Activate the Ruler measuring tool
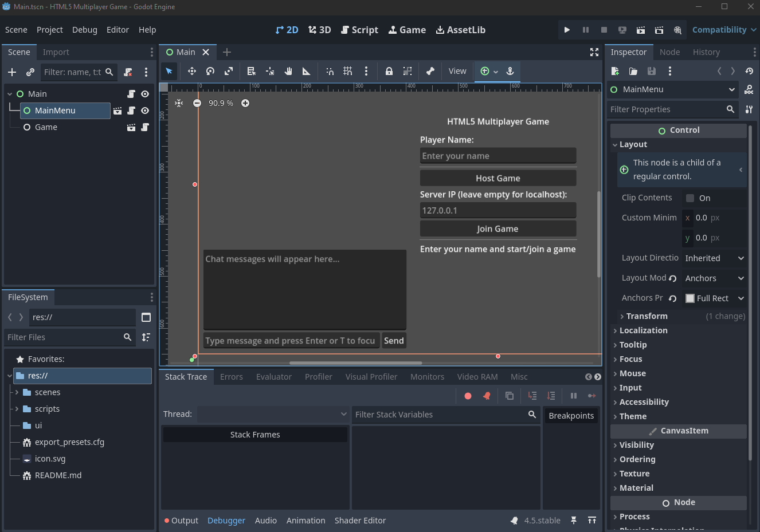The height and width of the screenshot is (532, 760). point(307,71)
